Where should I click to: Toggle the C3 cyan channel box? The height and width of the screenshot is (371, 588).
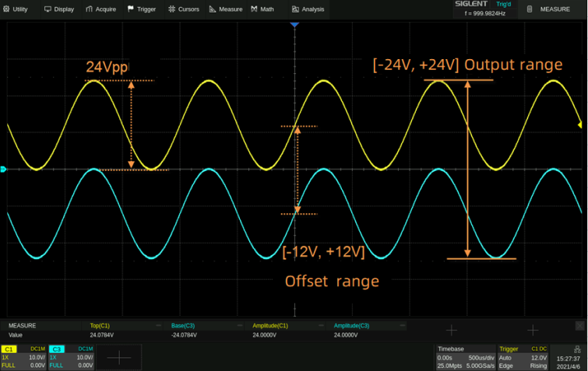coord(71,357)
